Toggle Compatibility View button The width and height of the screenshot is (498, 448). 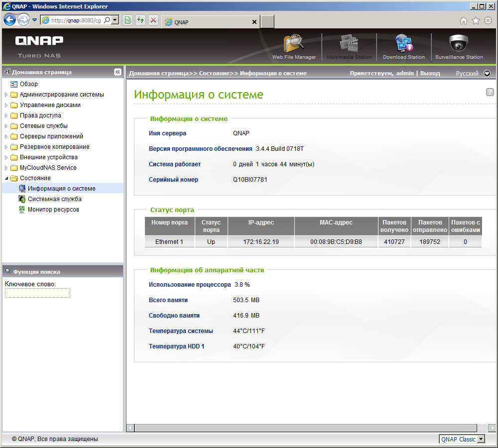click(x=127, y=20)
